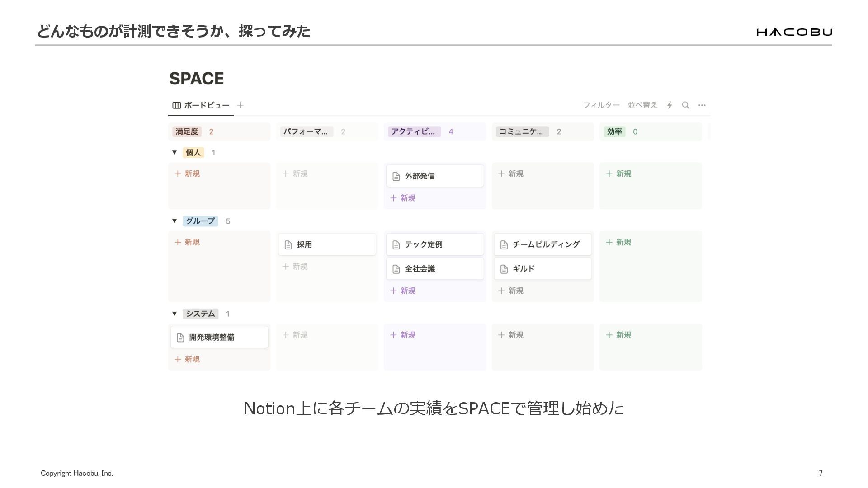Screen dimensions: 868x488
Task: Add 新規 in システム コミュニケ column
Action: point(511,335)
